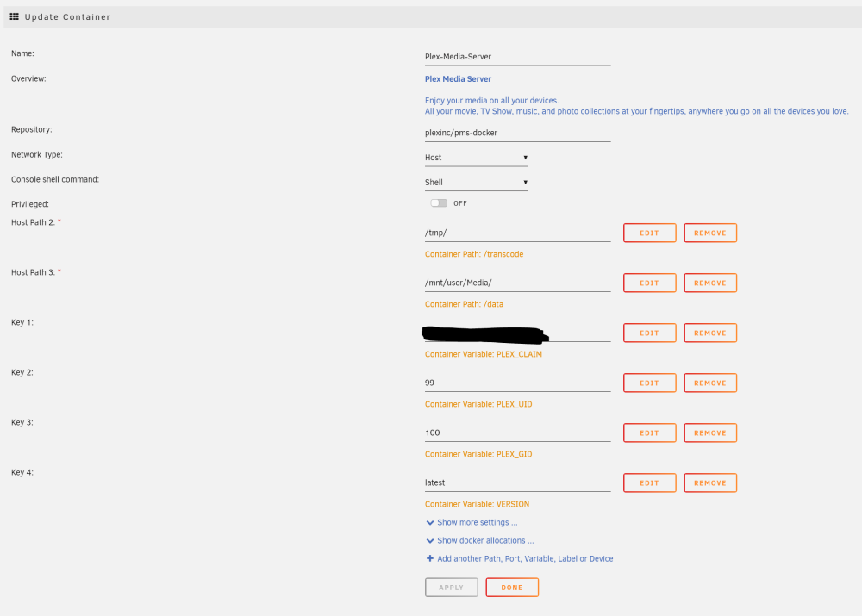Click the Name field containing Plex-Media-Server
Screen dimensions: 862x616
[517, 57]
